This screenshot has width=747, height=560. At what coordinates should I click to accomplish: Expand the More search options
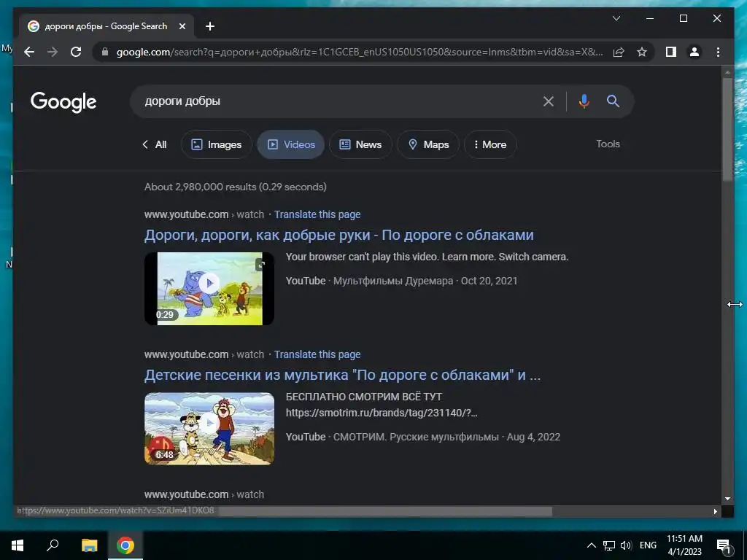tap(489, 144)
